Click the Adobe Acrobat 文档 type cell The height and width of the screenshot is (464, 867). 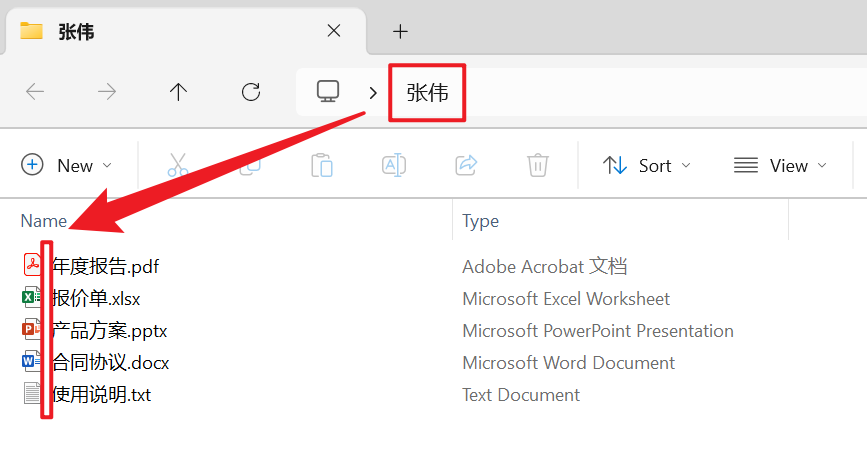(545, 267)
